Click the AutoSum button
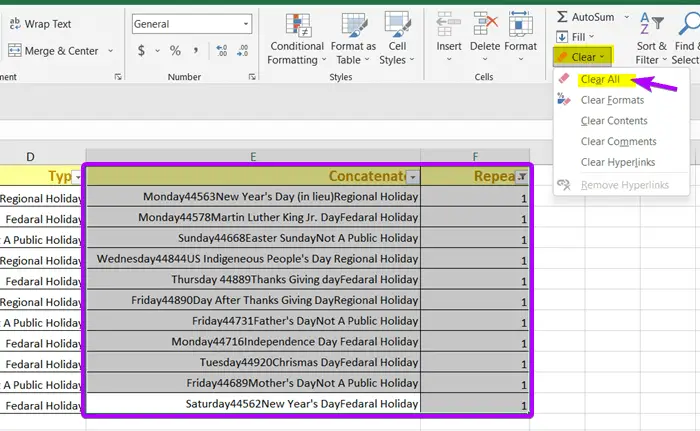Viewport: 700px width, 431px height. click(586, 17)
